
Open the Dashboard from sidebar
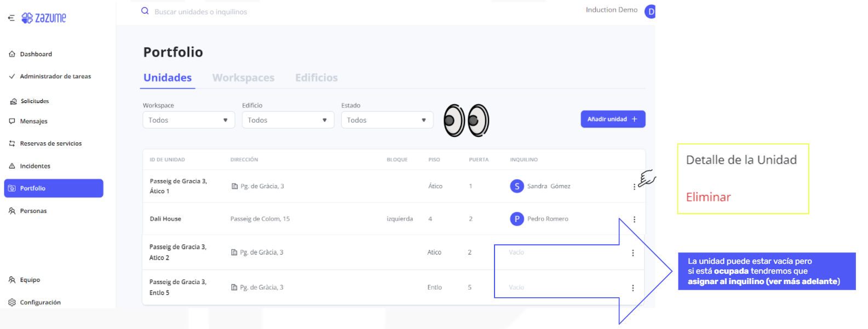[x=36, y=54]
